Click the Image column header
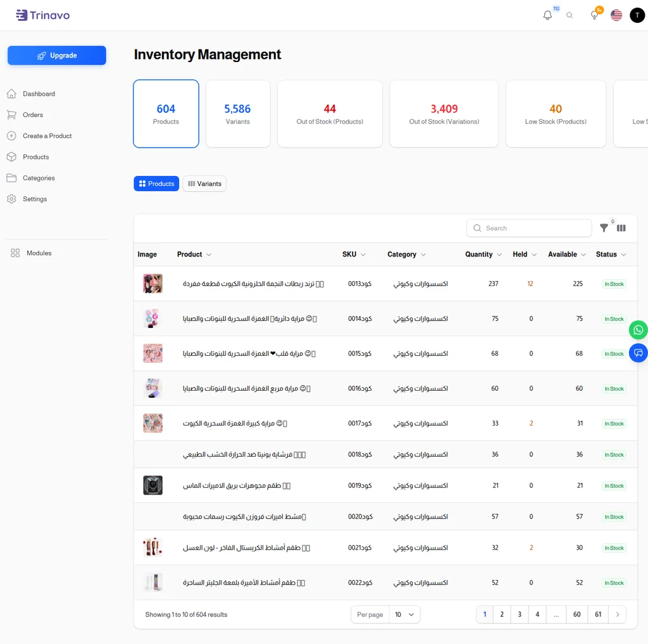The height and width of the screenshot is (644, 648). 147,255
